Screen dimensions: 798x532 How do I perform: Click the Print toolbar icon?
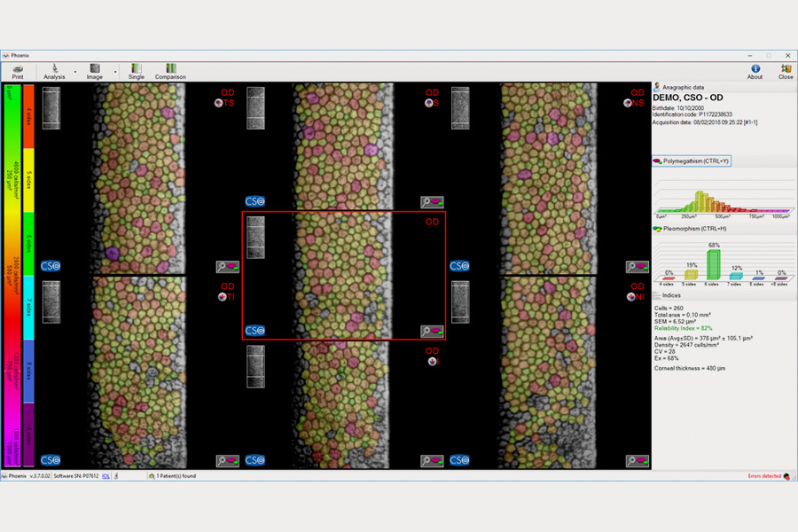[x=18, y=71]
